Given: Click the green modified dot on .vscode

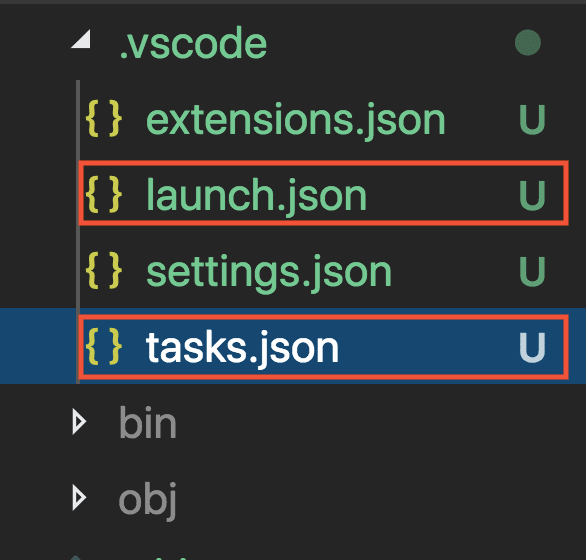Looking at the screenshot, I should tap(528, 43).
